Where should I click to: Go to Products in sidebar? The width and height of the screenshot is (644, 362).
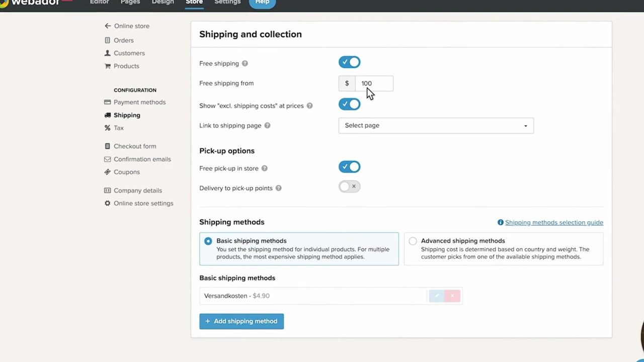tap(126, 66)
